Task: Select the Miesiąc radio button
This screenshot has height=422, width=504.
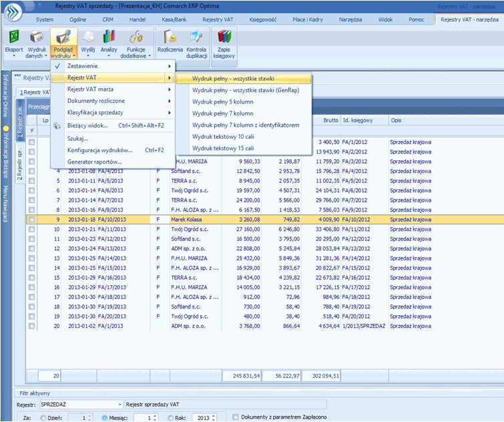Action: pos(104,418)
